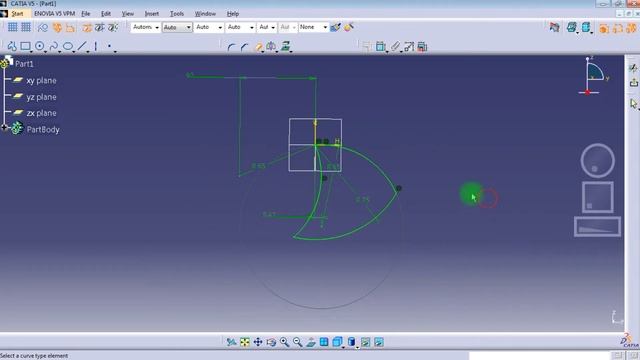Open the Insert menu
The image size is (640, 360).
[x=151, y=13]
